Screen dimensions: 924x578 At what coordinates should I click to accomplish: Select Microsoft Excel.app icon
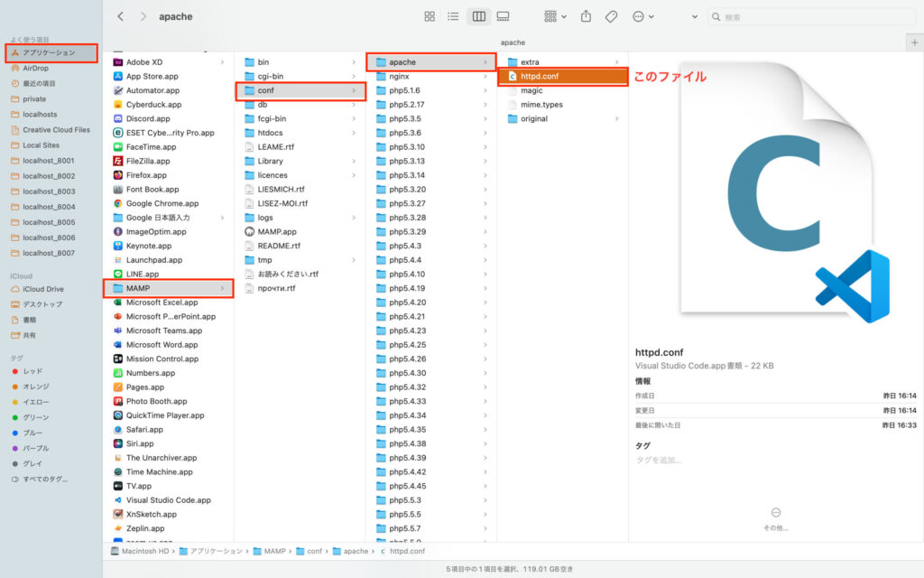point(118,303)
